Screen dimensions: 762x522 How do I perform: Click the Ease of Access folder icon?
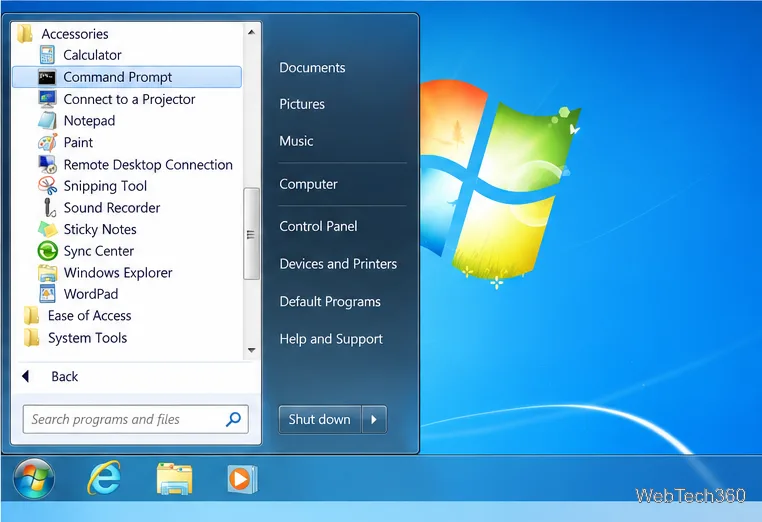[31, 316]
